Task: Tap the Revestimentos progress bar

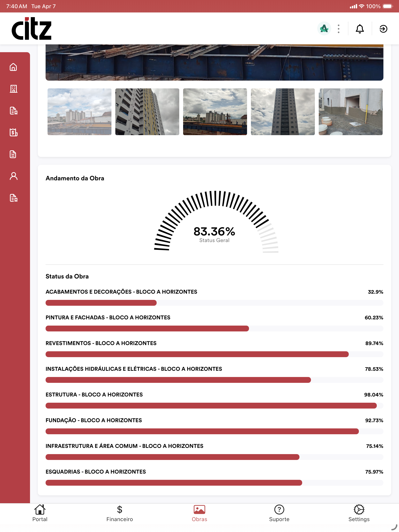Action: [x=215, y=354]
